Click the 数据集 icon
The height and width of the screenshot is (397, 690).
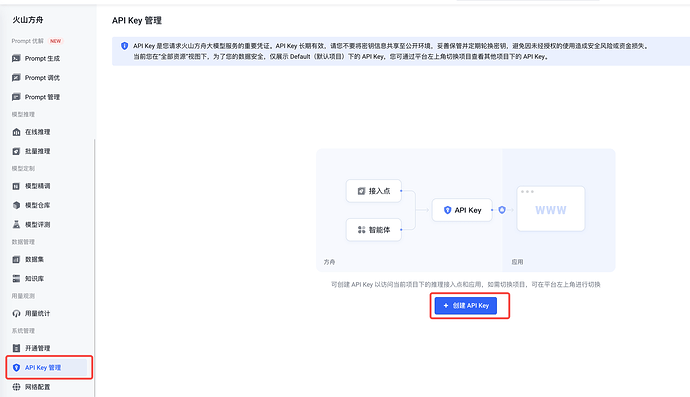(x=16, y=259)
